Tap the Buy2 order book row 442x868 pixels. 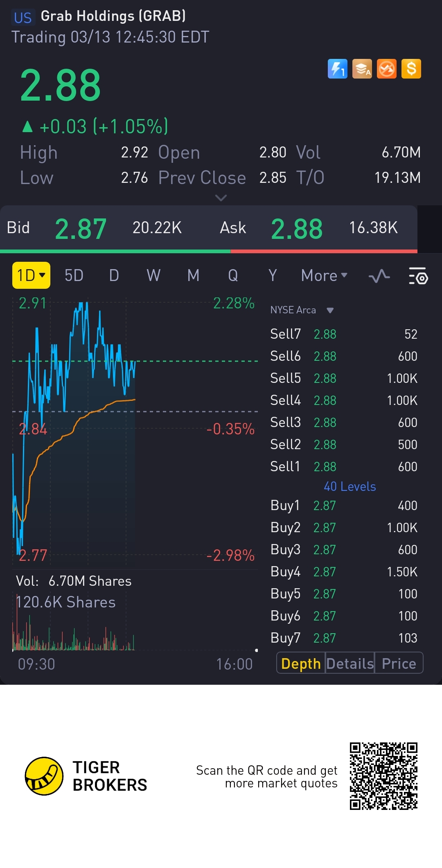point(344,528)
